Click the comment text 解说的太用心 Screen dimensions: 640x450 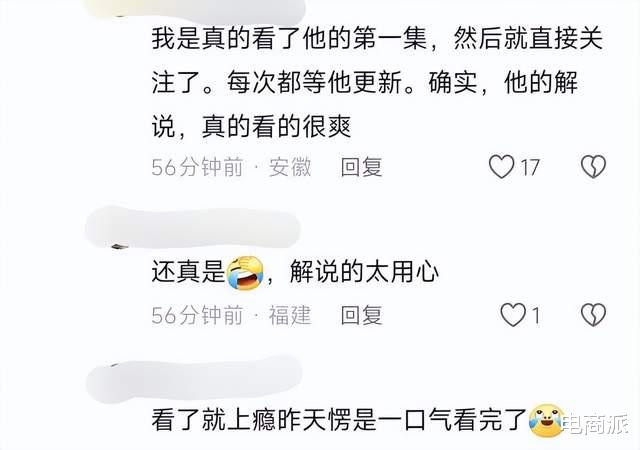tap(364, 272)
